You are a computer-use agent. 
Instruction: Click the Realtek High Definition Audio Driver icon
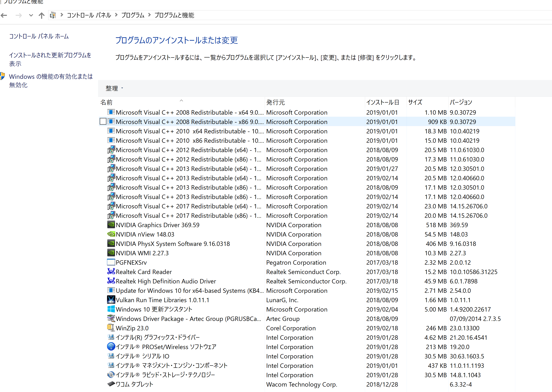(111, 281)
